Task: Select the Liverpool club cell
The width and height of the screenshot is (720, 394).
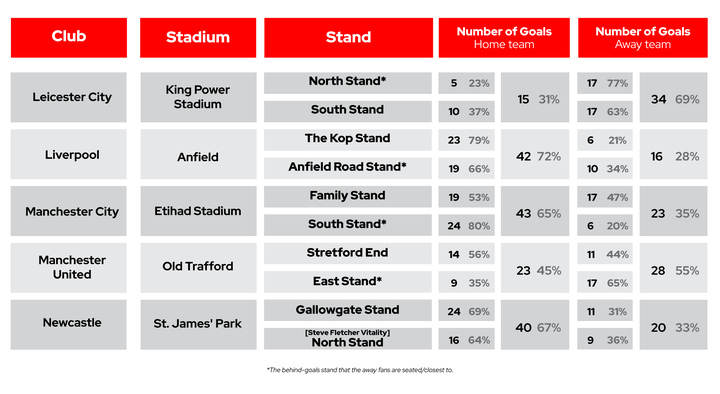Action: pos(69,154)
